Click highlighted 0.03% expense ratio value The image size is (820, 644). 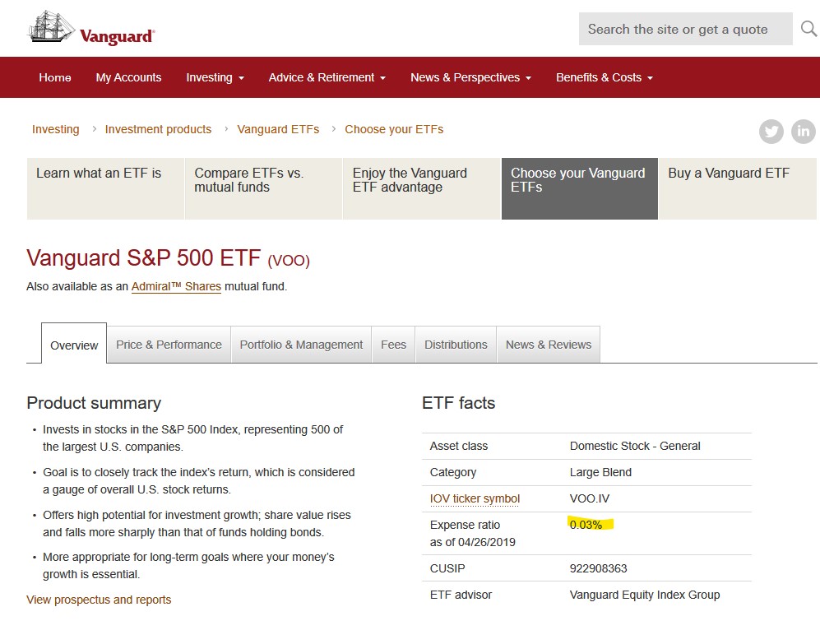586,525
